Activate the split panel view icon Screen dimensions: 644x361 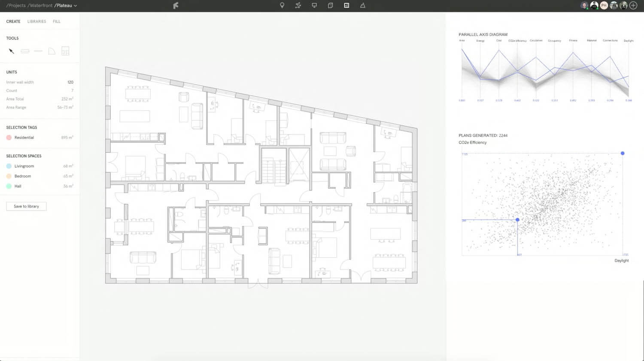tap(346, 5)
